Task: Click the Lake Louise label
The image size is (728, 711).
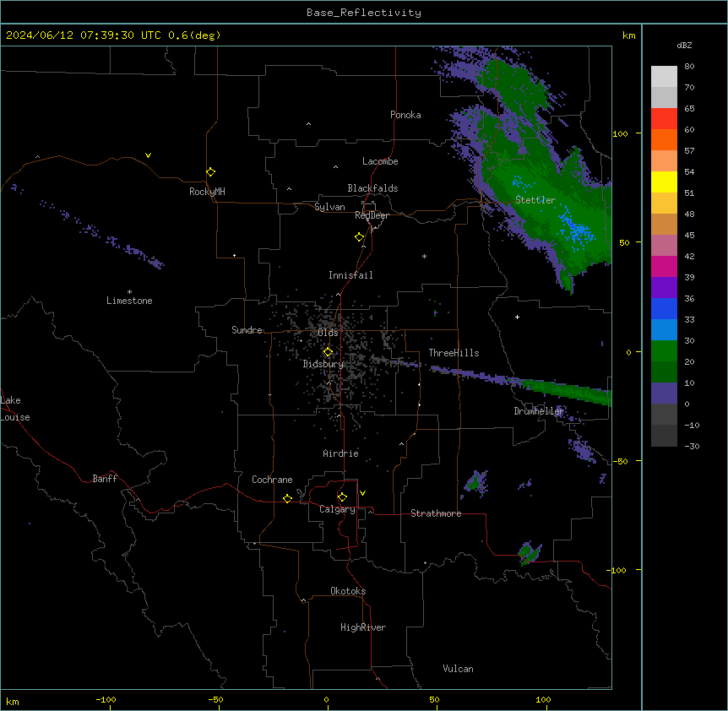Action: [x=15, y=409]
